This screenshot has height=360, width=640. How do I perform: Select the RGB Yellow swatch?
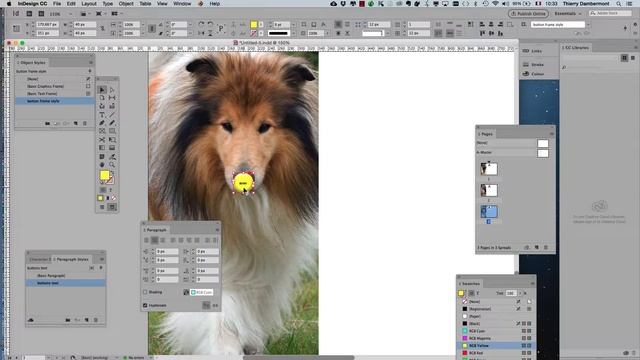[496, 346]
